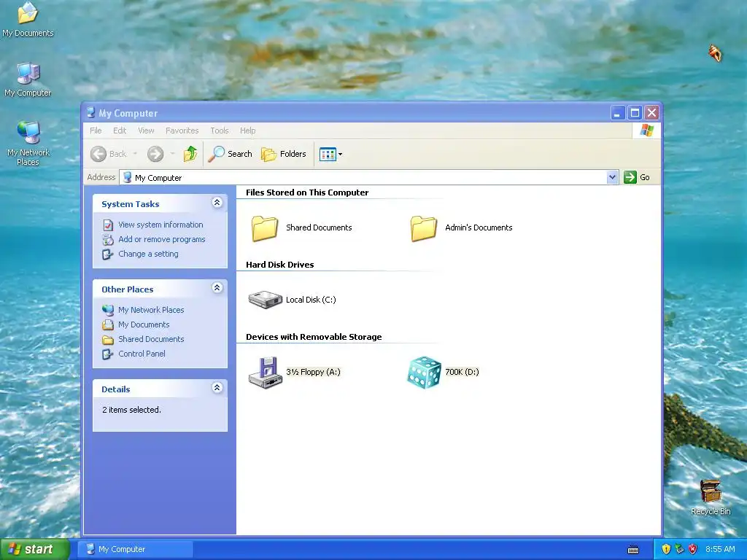
Task: Click the Change a setting icon
Action: point(108,254)
